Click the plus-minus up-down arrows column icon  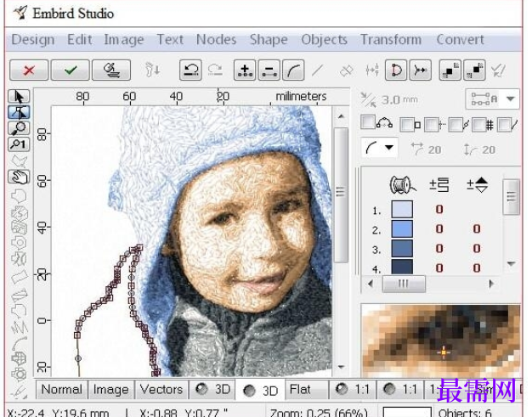point(477,185)
